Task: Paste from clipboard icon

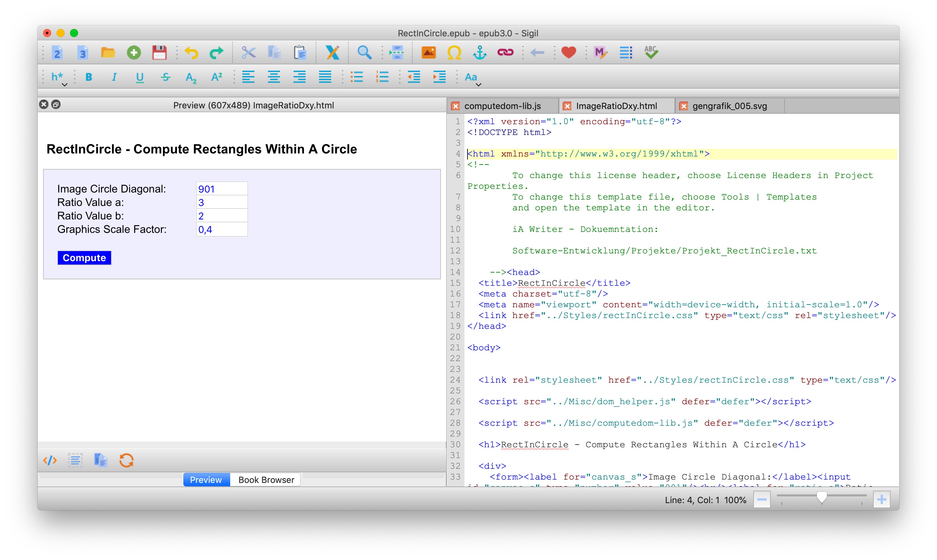Action: click(x=300, y=53)
